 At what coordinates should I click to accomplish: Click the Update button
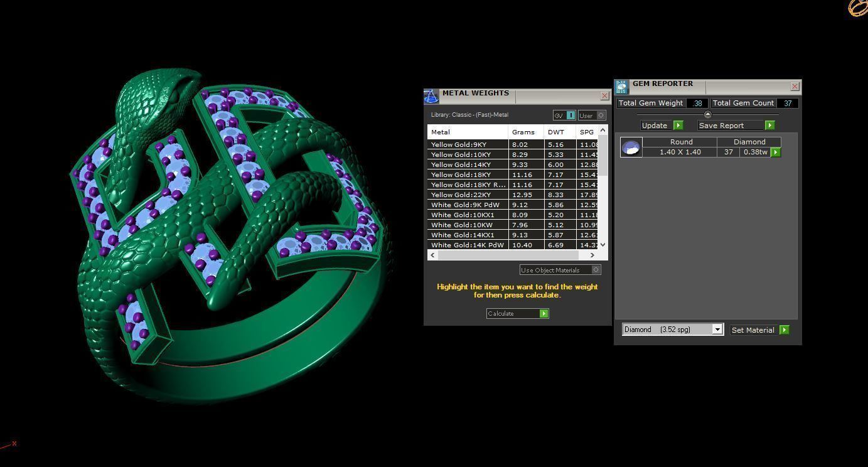(x=655, y=126)
